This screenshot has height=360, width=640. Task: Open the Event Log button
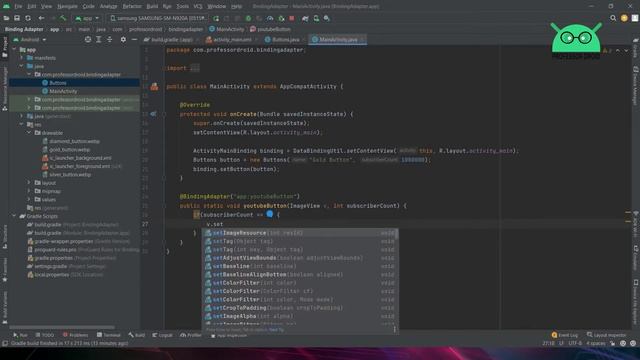pos(565,335)
